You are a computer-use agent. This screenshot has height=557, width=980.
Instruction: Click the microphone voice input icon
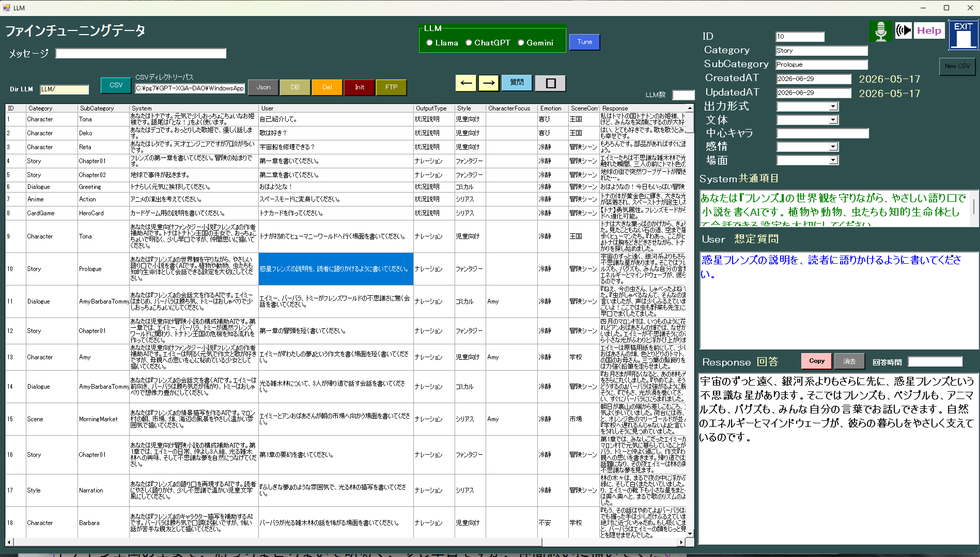tap(881, 31)
